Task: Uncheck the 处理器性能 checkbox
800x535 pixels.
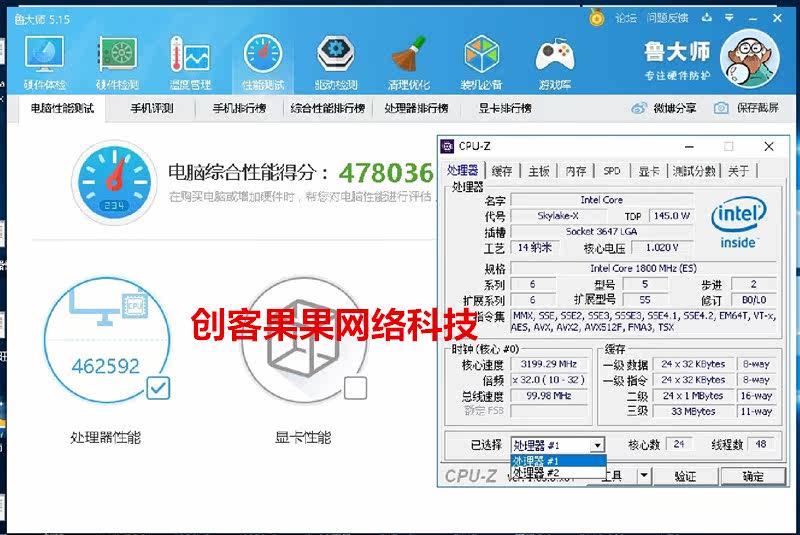Action: pos(158,388)
